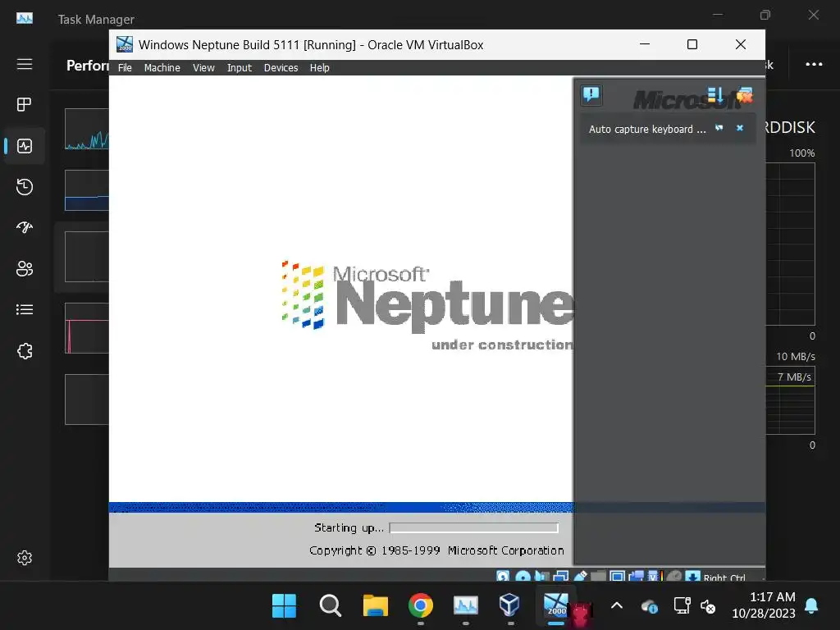The image size is (840, 630).
Task: Show hidden system tray icons chevron
Action: [617, 606]
